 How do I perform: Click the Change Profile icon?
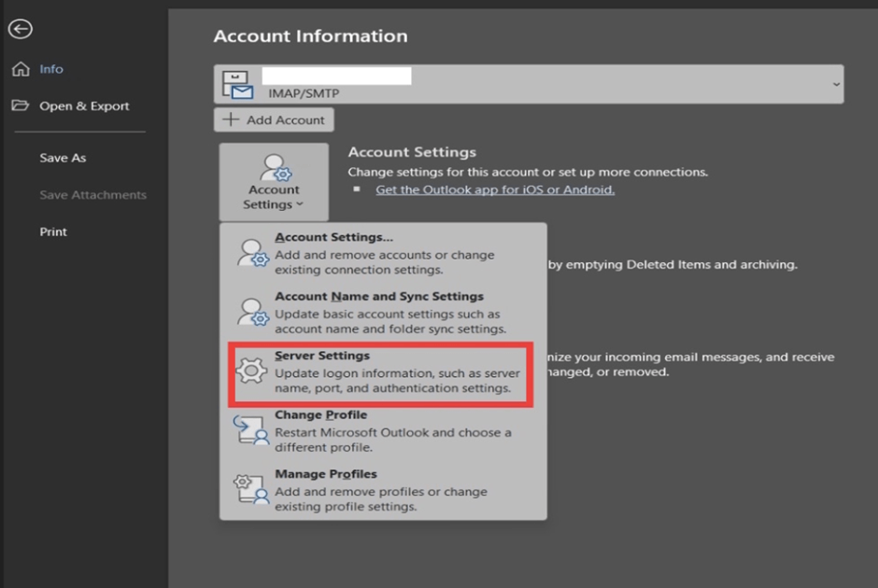point(251,429)
